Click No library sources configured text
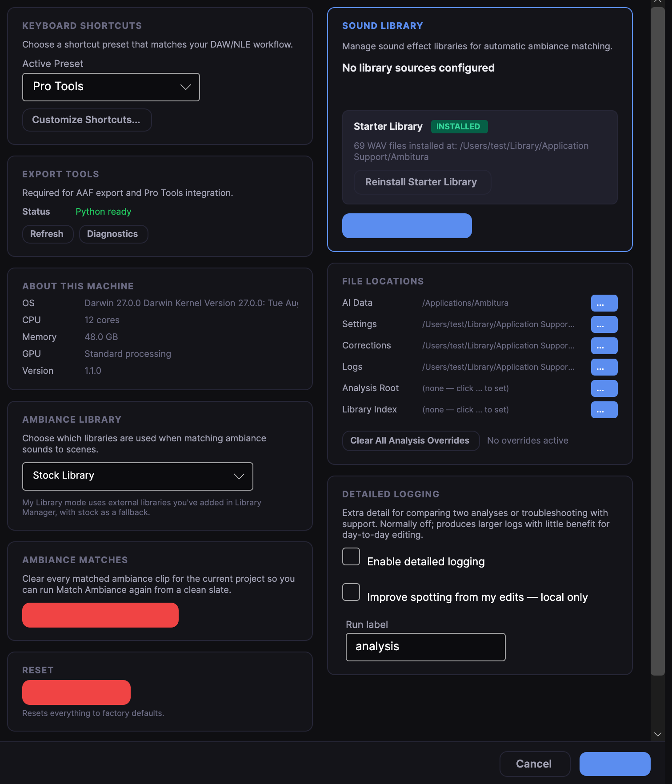The width and height of the screenshot is (672, 784). click(x=418, y=68)
